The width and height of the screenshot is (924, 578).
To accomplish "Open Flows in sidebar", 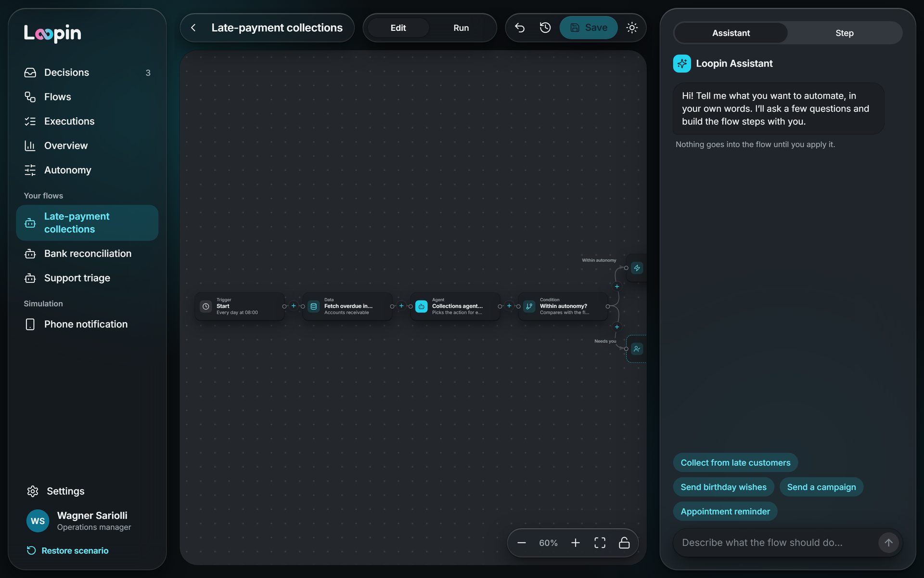I will [x=87, y=97].
